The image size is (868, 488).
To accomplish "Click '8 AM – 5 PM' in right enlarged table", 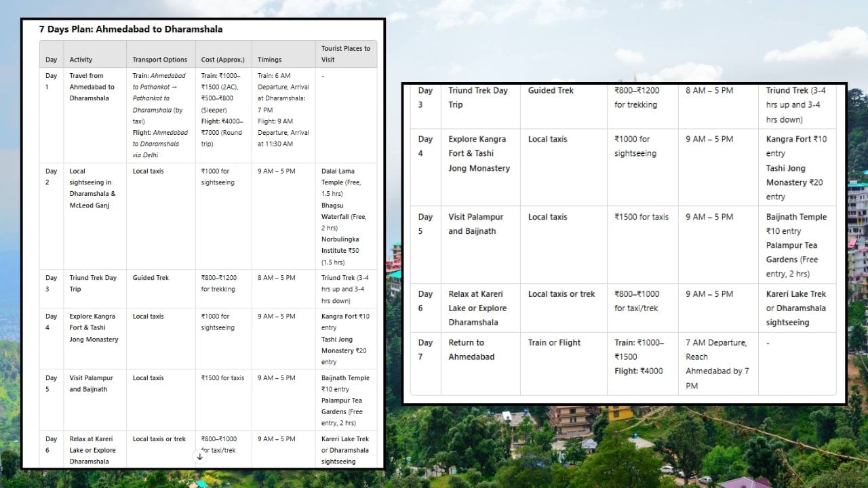I will point(709,90).
